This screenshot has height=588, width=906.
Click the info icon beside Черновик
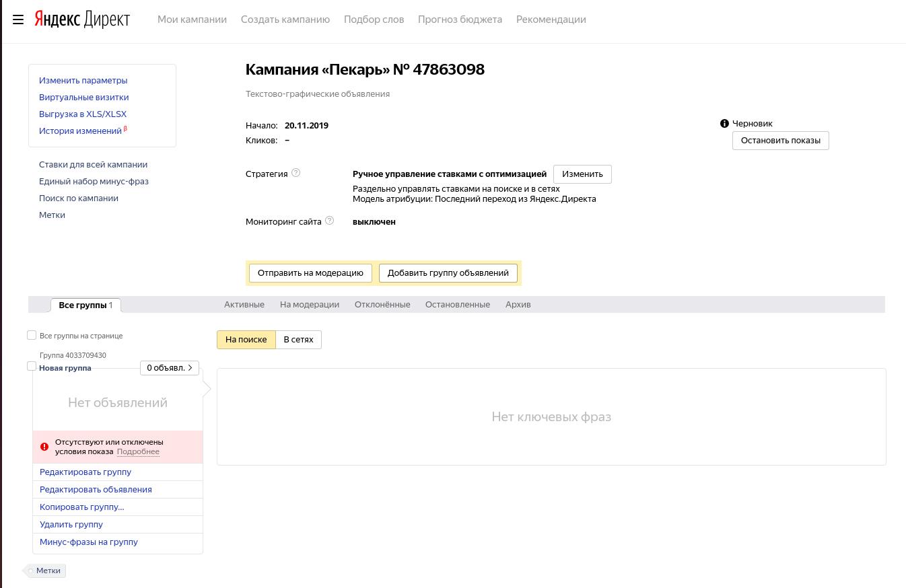[724, 124]
